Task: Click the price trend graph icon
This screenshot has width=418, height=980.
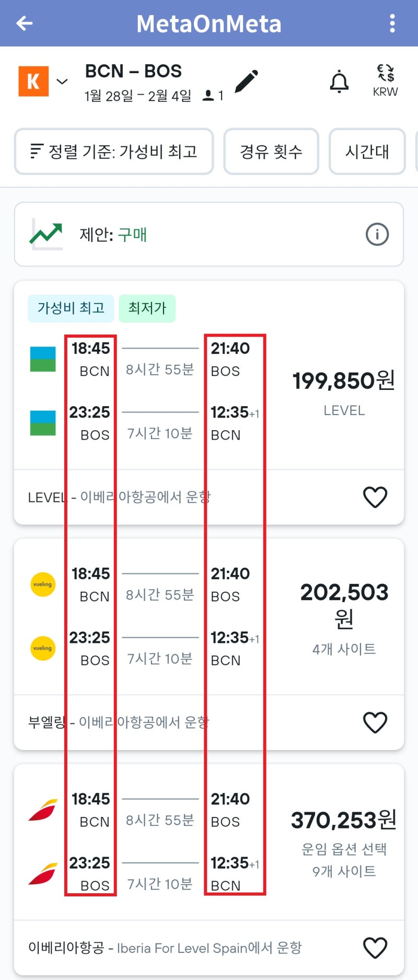Action: click(46, 234)
